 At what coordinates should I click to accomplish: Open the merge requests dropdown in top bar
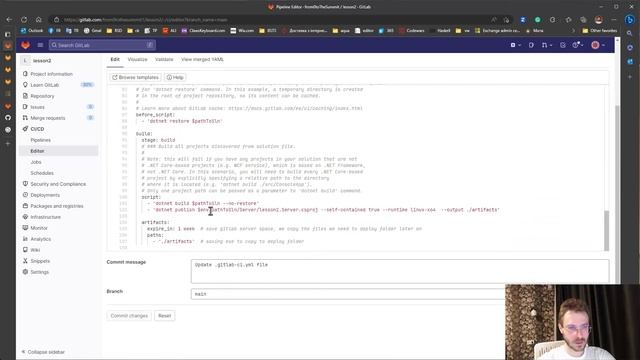click(x=547, y=45)
